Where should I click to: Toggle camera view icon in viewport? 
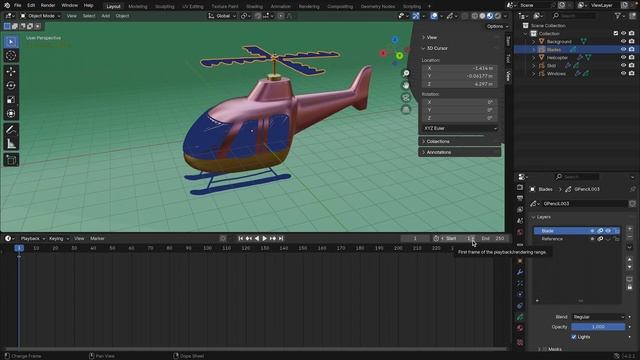pos(406,98)
